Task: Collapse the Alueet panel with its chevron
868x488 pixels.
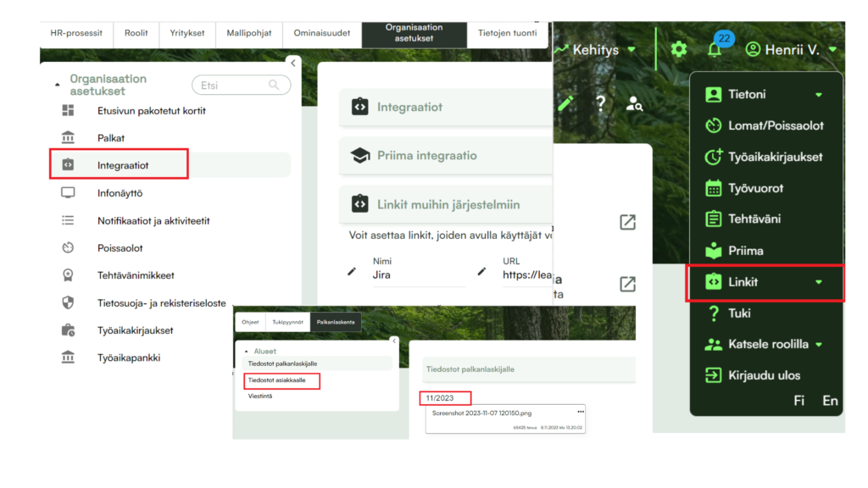Action: [394, 341]
